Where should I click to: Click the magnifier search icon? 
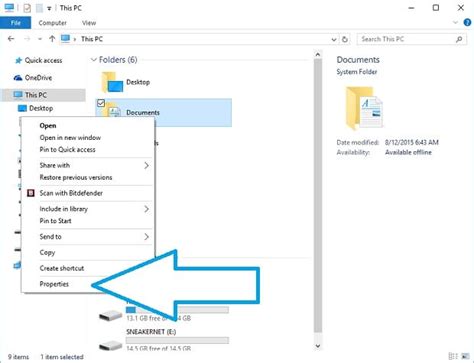[x=459, y=39]
